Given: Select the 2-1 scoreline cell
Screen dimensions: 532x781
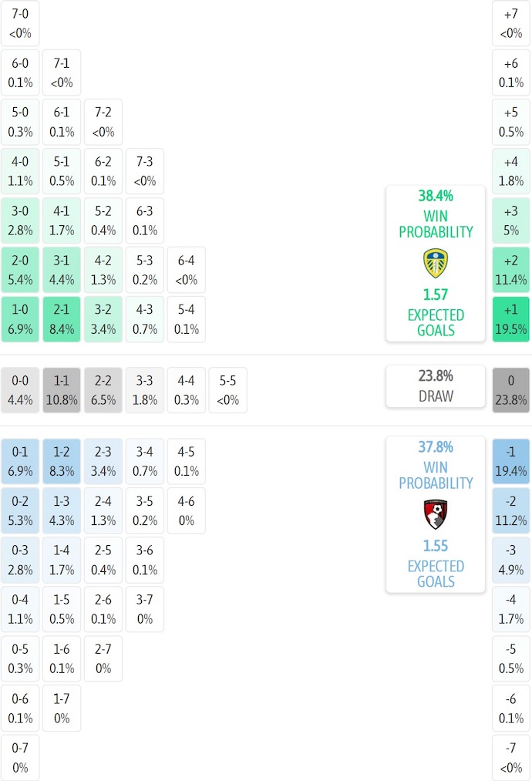Looking at the screenshot, I should (62, 319).
